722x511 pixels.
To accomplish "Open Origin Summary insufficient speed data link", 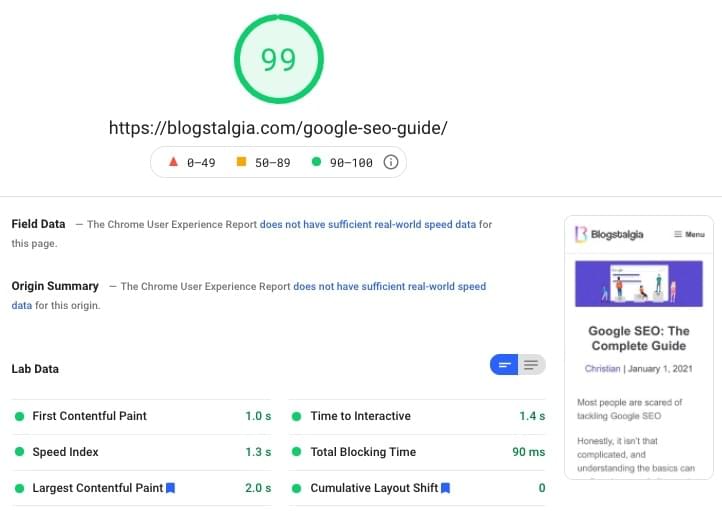I will point(389,287).
